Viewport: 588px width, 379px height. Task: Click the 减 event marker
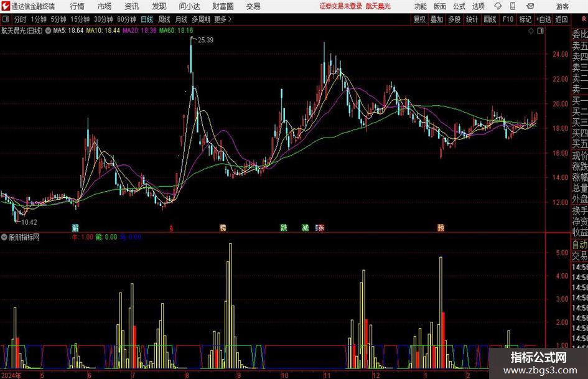pyautogui.click(x=306, y=227)
